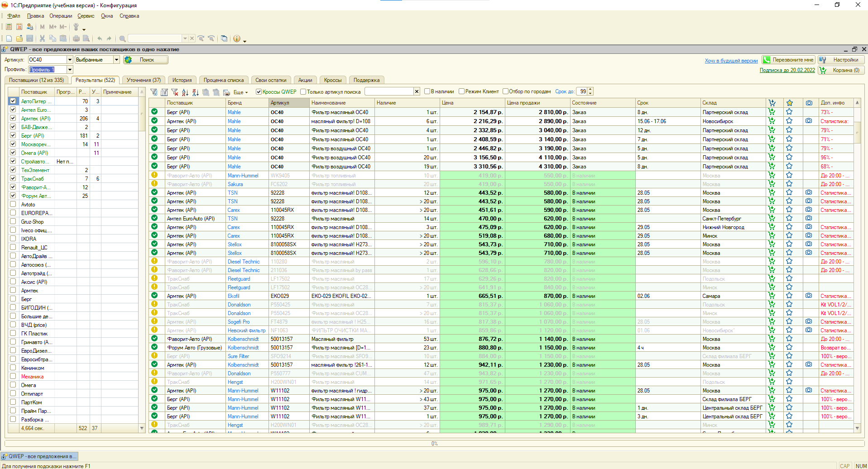Switch to Проценка списка tab

pos(223,80)
